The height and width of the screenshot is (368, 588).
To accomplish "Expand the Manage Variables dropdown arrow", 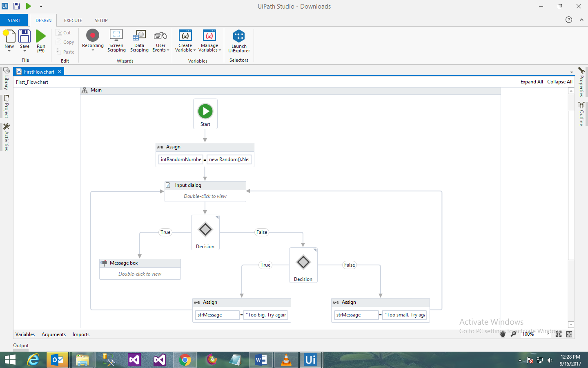I will click(x=220, y=50).
